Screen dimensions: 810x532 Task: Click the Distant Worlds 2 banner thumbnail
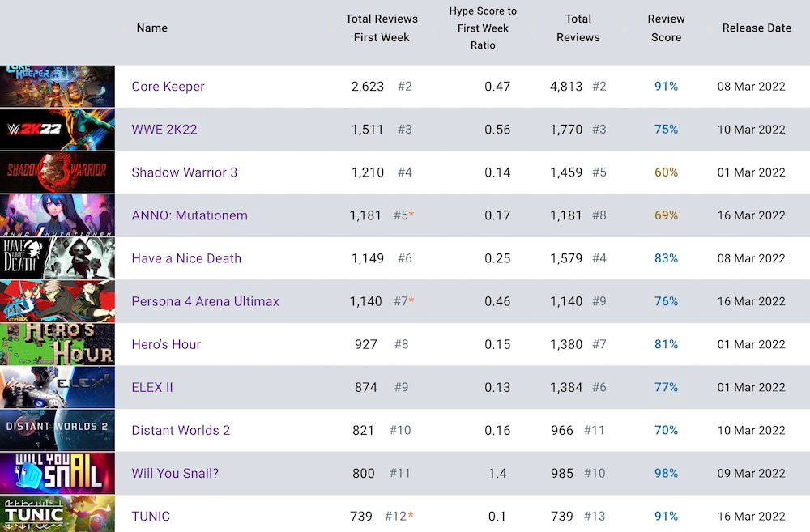(58, 430)
